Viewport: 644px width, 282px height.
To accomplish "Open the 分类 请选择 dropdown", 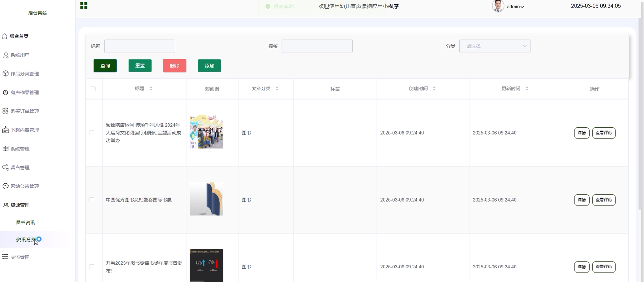I will tap(495, 46).
